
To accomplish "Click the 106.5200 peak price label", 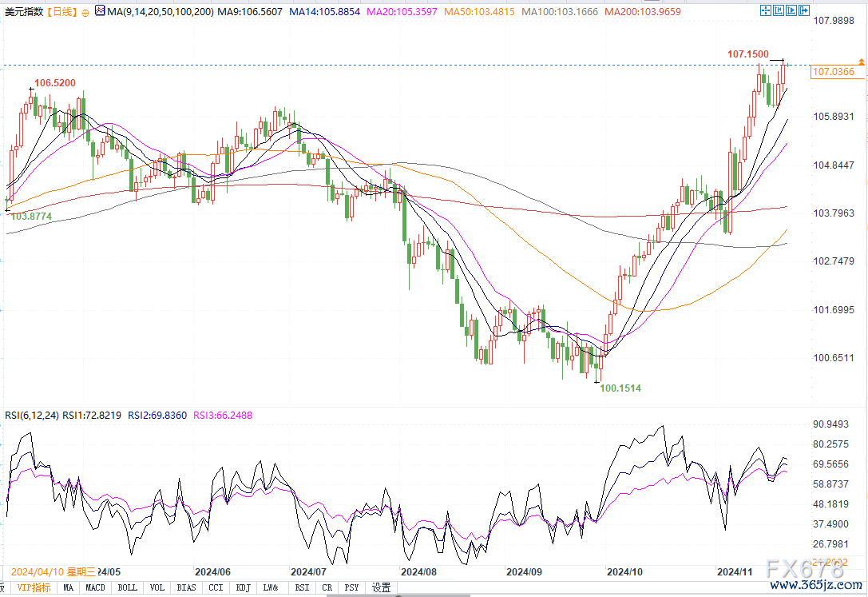I will pos(55,83).
